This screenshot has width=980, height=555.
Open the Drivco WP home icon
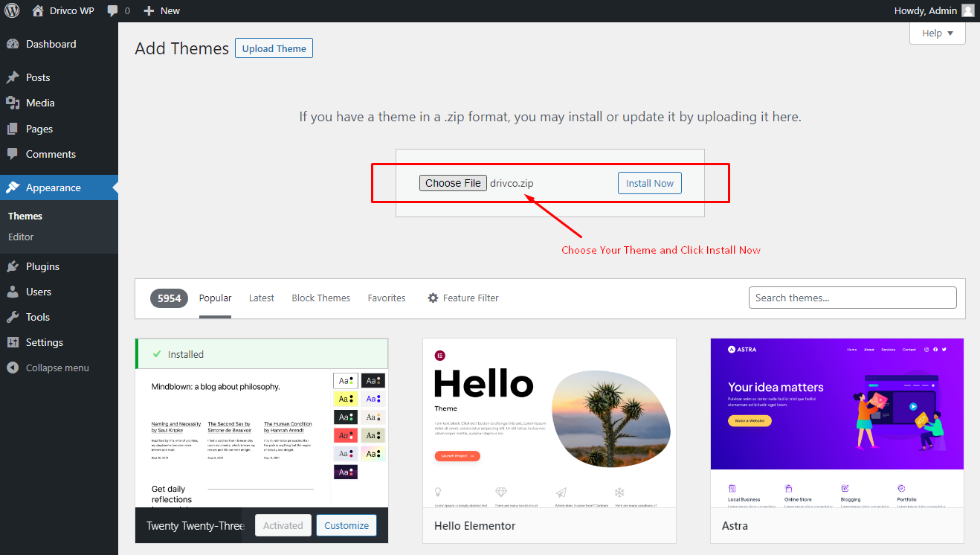tap(38, 10)
